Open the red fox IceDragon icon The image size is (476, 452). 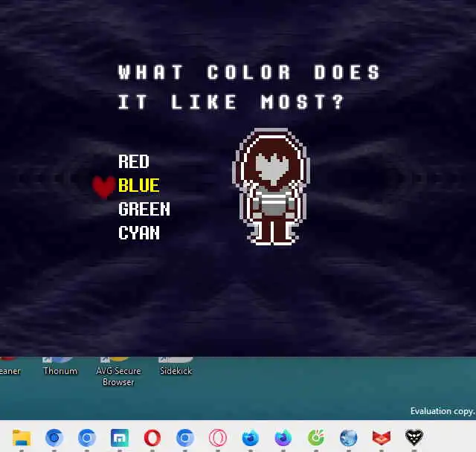click(382, 438)
